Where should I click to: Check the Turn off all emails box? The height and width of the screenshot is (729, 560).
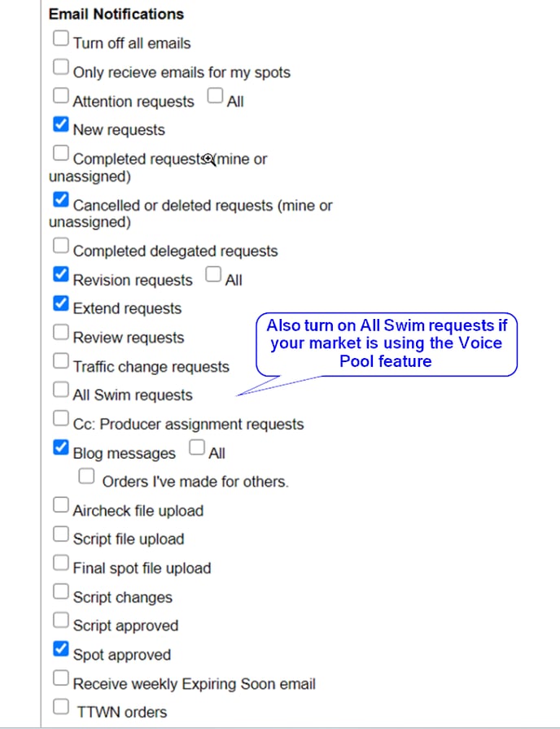click(61, 38)
